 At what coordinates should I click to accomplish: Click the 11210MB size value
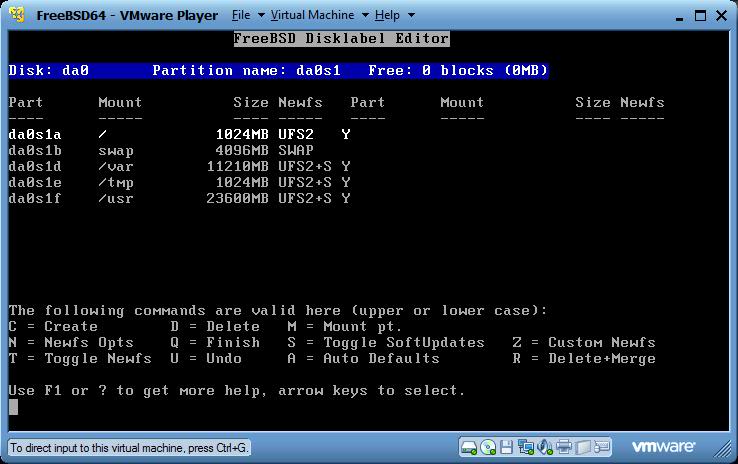pos(238,167)
